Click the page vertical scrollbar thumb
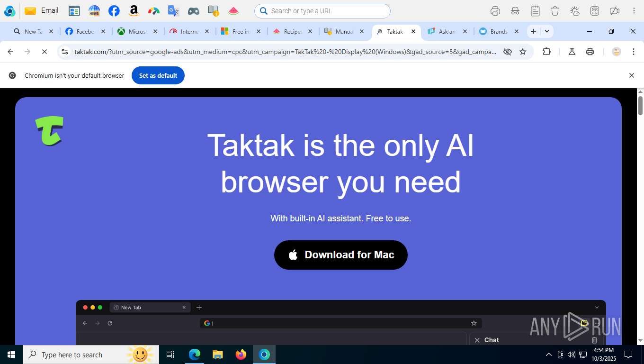The width and height of the screenshot is (644, 364). point(640,105)
